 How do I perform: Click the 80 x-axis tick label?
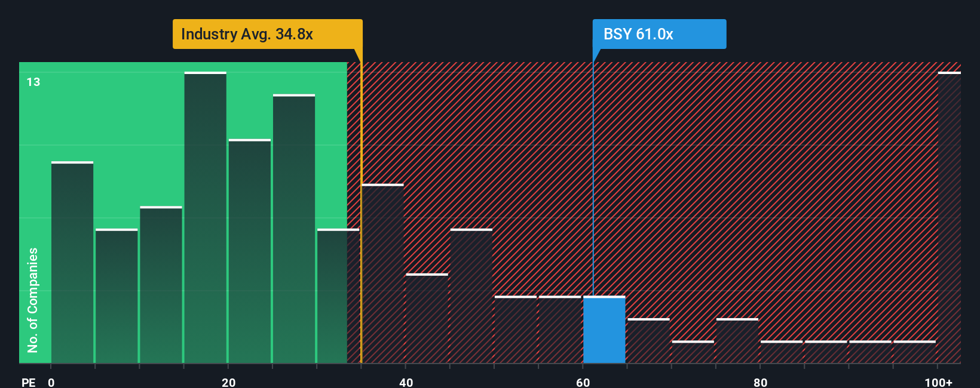(x=760, y=382)
